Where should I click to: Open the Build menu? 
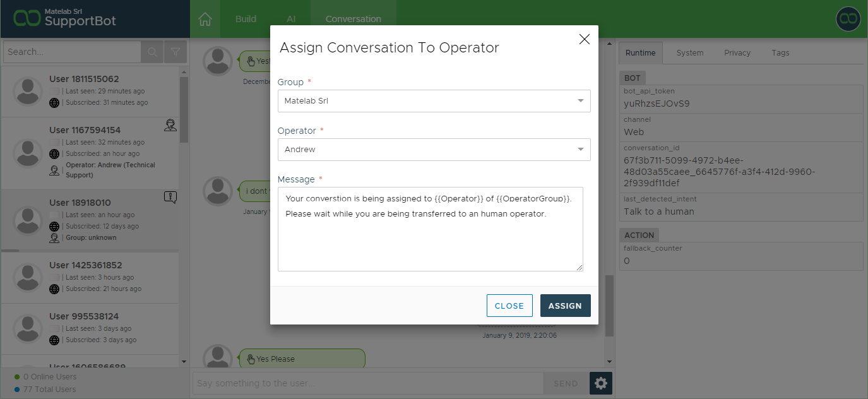tap(246, 19)
